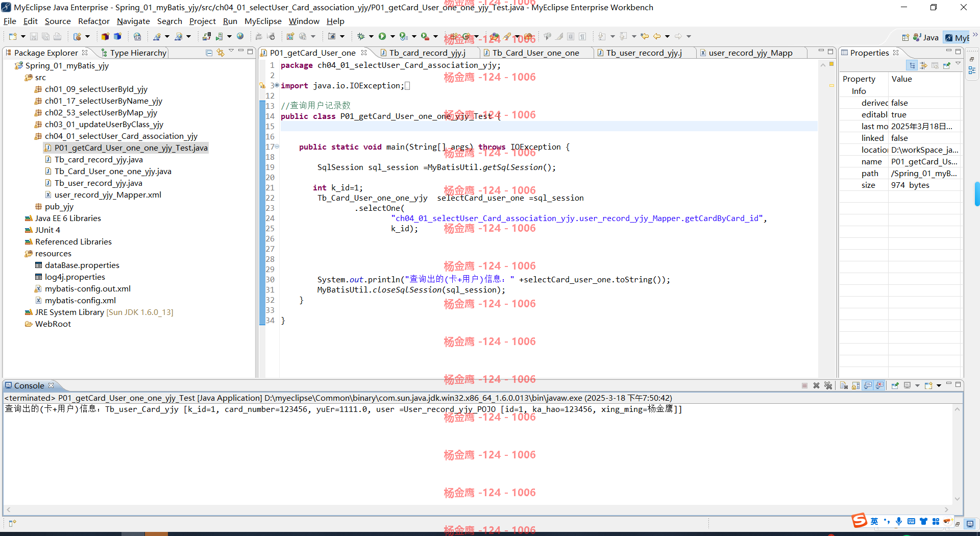This screenshot has width=980, height=536.
Task: Go to Last Edit Location arrow icon
Action: 645,36
